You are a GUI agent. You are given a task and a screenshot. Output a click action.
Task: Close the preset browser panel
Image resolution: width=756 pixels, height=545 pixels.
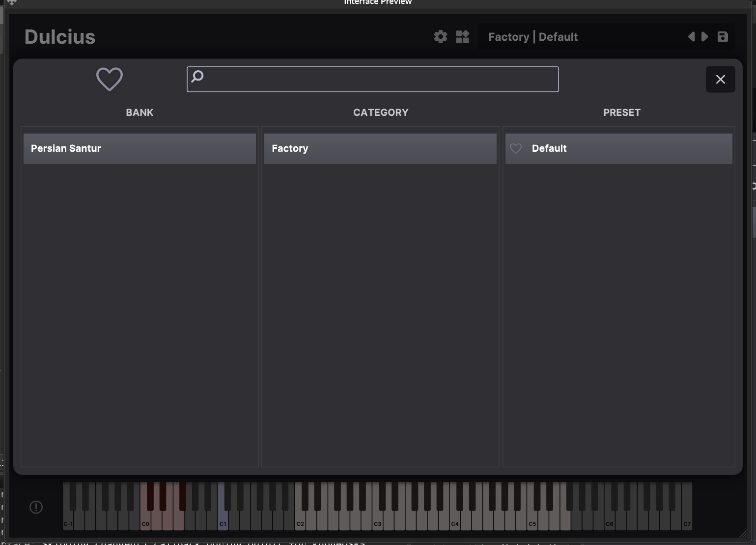point(721,79)
